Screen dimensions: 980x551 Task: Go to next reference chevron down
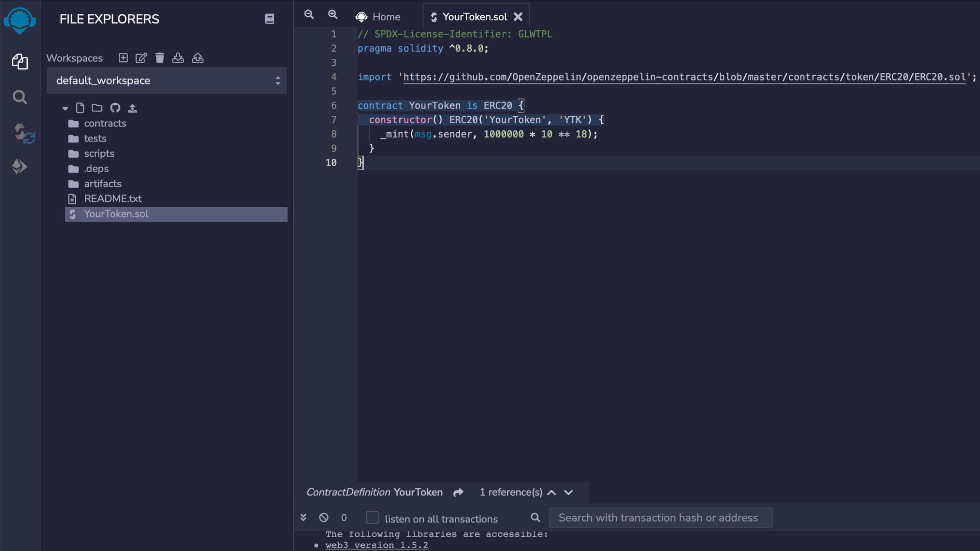point(568,492)
